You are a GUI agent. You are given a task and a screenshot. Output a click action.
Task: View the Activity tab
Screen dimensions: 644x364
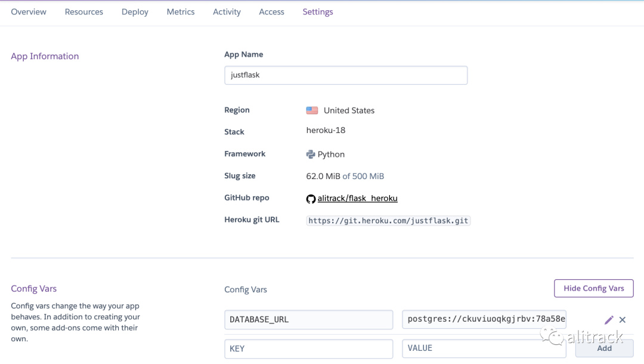click(x=227, y=12)
